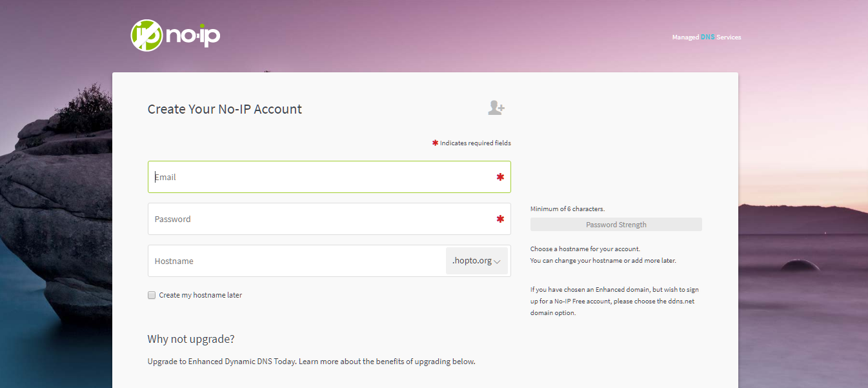Click the 'You can change your hostname' hint
This screenshot has height=388, width=868.
[x=603, y=261]
